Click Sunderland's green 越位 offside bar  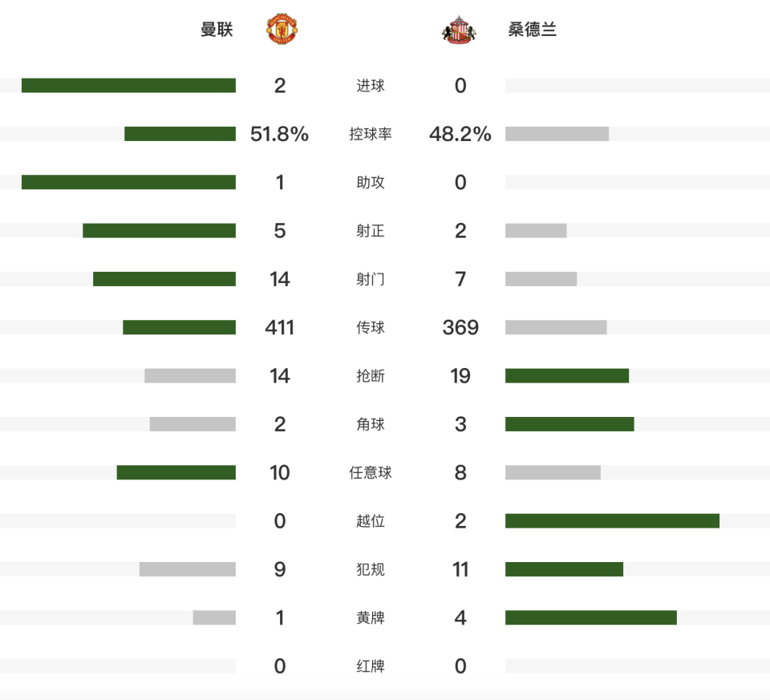point(612,521)
